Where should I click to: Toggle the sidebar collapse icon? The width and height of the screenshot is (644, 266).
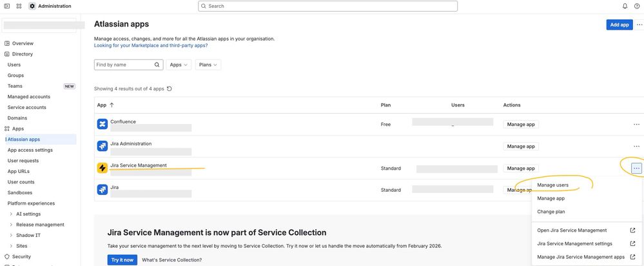(6, 6)
